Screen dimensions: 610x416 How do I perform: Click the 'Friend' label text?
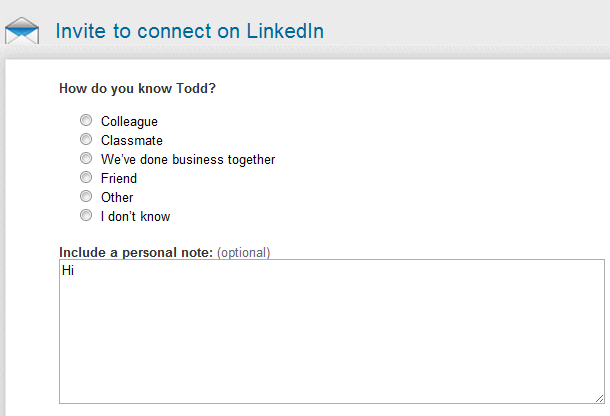(x=119, y=179)
